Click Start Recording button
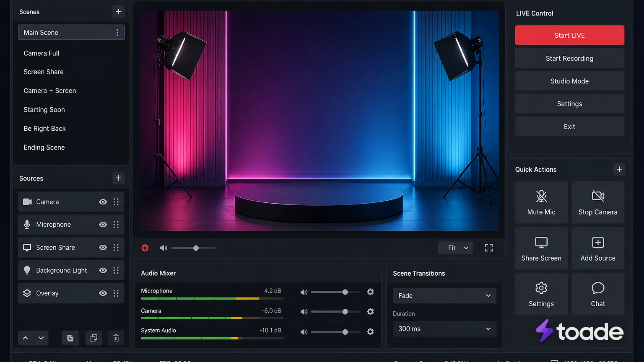Viewport: 644px width, 362px height. tap(569, 58)
